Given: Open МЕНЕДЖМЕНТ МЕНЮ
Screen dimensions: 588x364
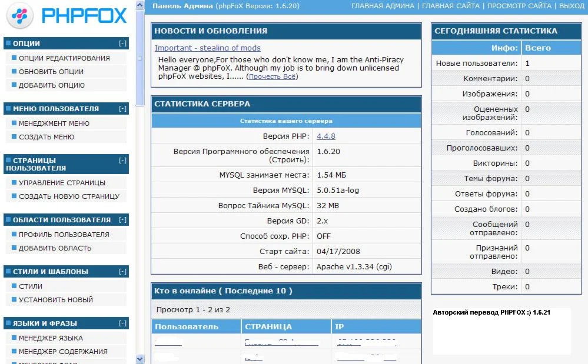Looking at the screenshot, I should coord(54,123).
